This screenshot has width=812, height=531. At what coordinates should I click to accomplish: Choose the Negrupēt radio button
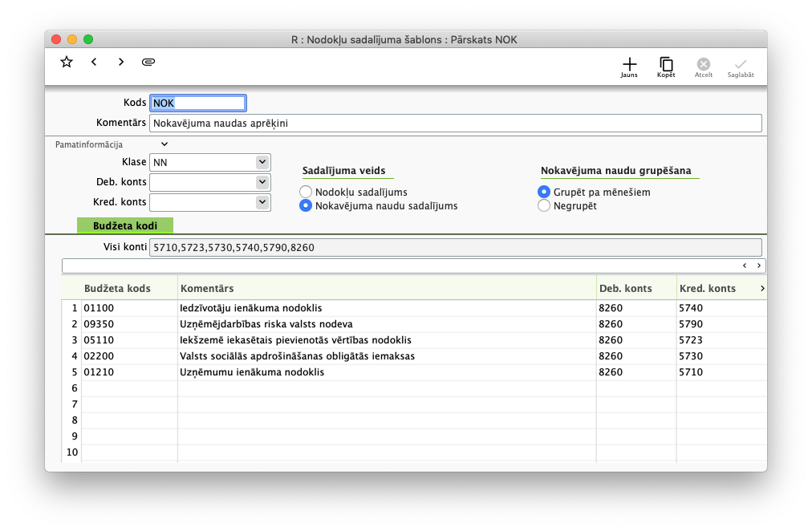544,205
